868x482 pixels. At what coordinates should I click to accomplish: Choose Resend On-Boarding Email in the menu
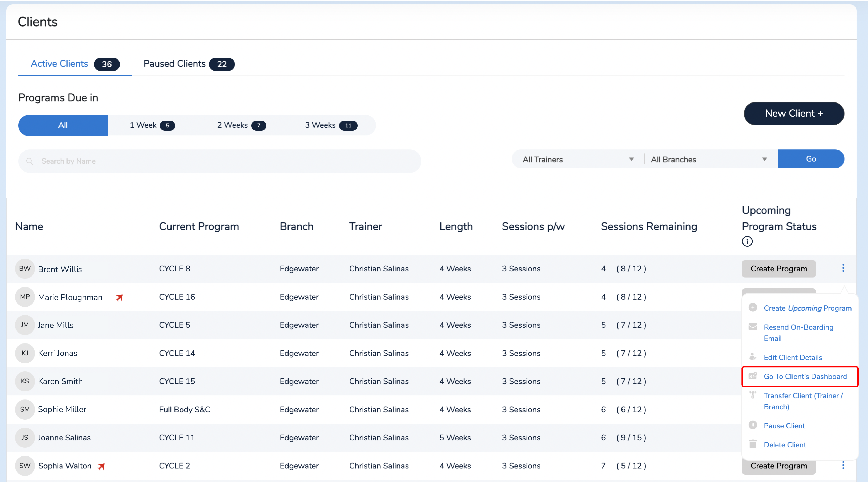(798, 333)
